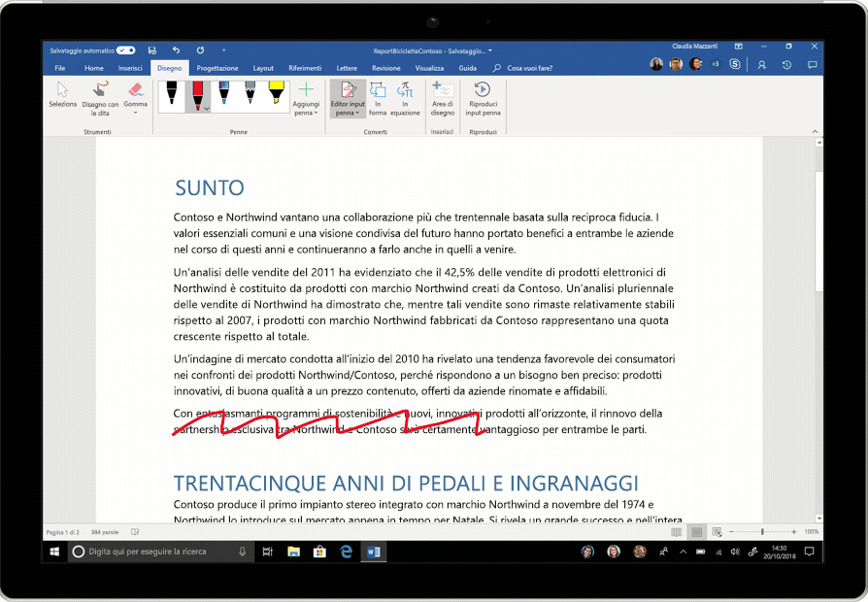Viewport: 868px width, 602px height.
Task: Click the +3 collaborators button
Action: 716,64
